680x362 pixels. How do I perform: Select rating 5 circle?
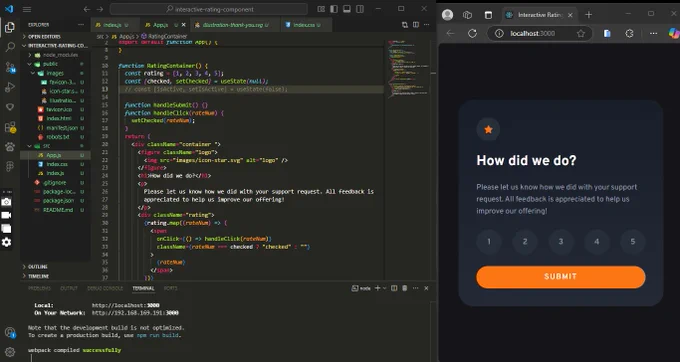coord(633,241)
